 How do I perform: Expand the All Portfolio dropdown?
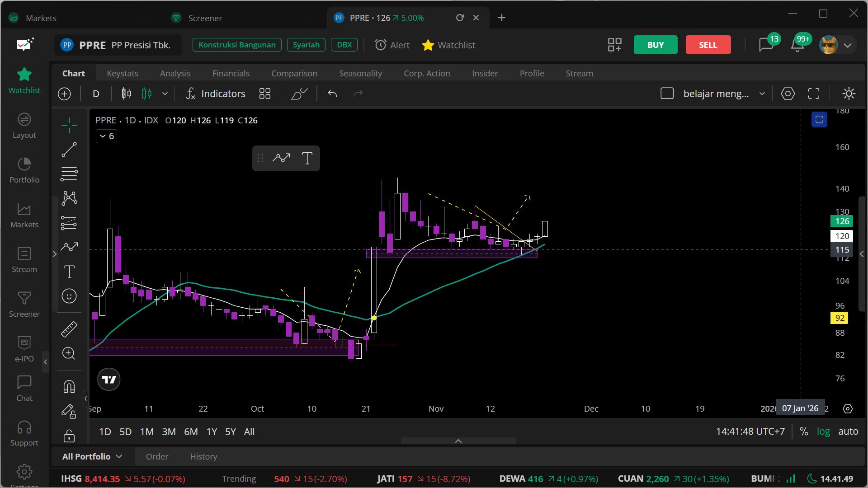coord(92,456)
